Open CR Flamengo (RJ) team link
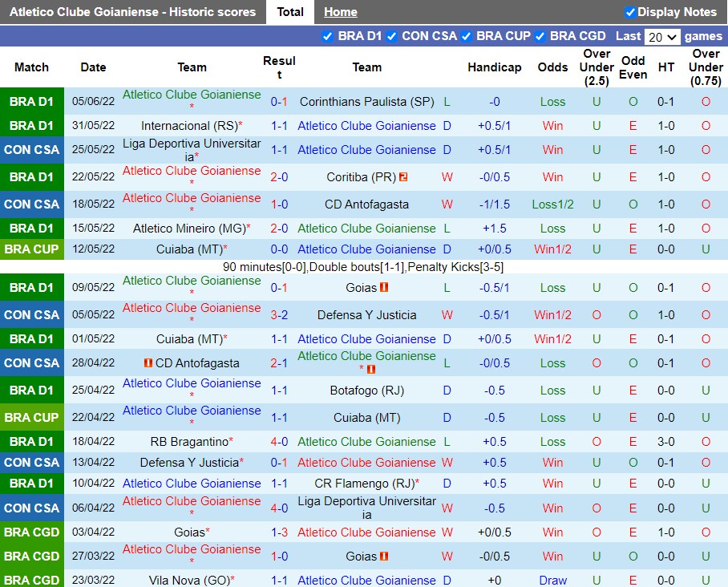This screenshot has height=587, width=728. tap(365, 484)
